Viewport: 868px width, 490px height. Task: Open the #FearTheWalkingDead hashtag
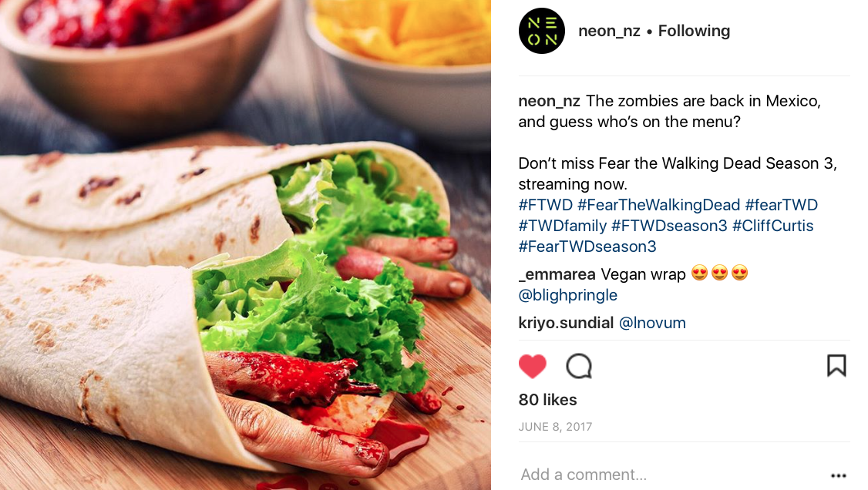coord(659,205)
